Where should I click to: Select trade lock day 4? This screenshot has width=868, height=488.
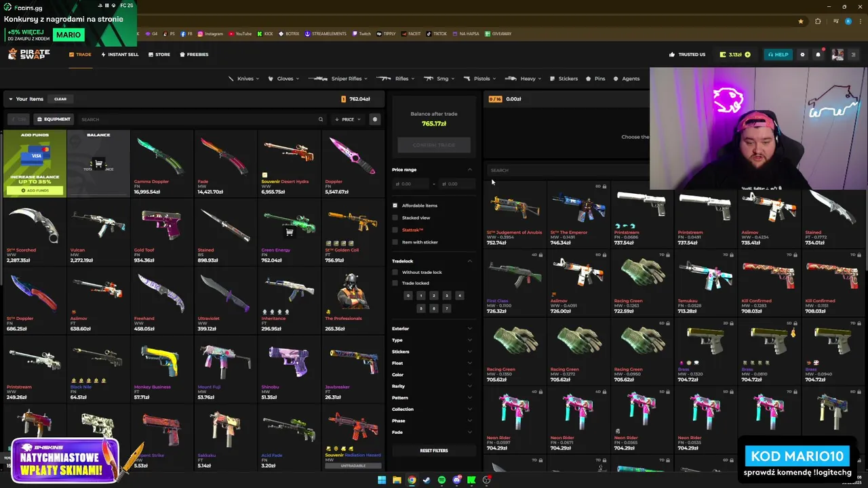click(x=459, y=296)
